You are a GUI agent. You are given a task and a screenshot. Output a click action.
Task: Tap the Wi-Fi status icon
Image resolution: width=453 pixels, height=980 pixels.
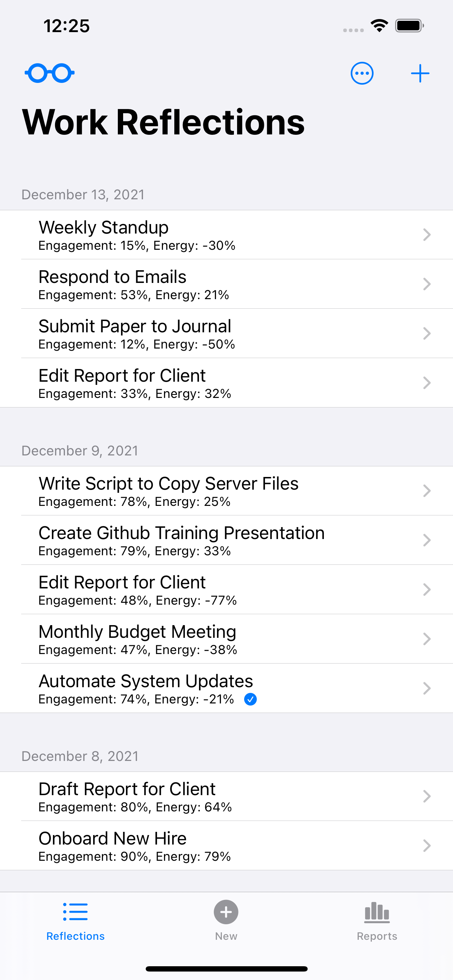point(379,26)
